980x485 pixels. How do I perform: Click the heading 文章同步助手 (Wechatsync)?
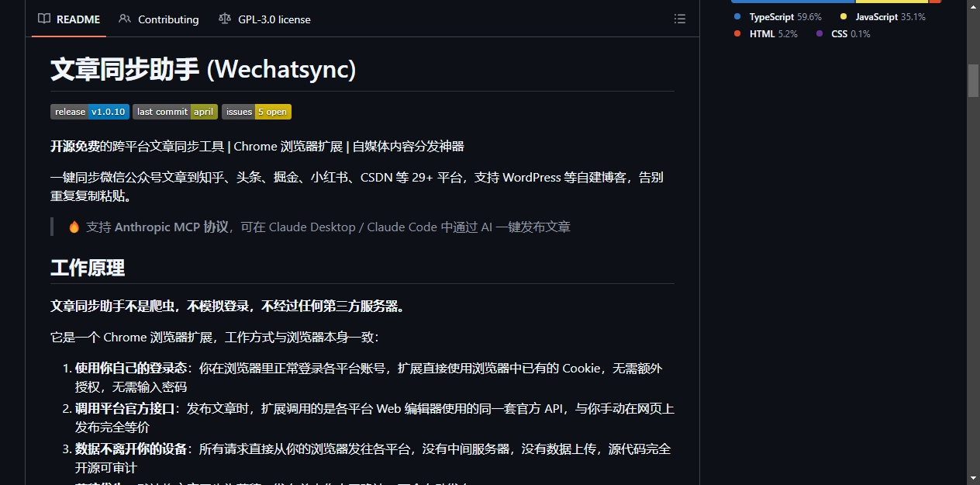(203, 69)
